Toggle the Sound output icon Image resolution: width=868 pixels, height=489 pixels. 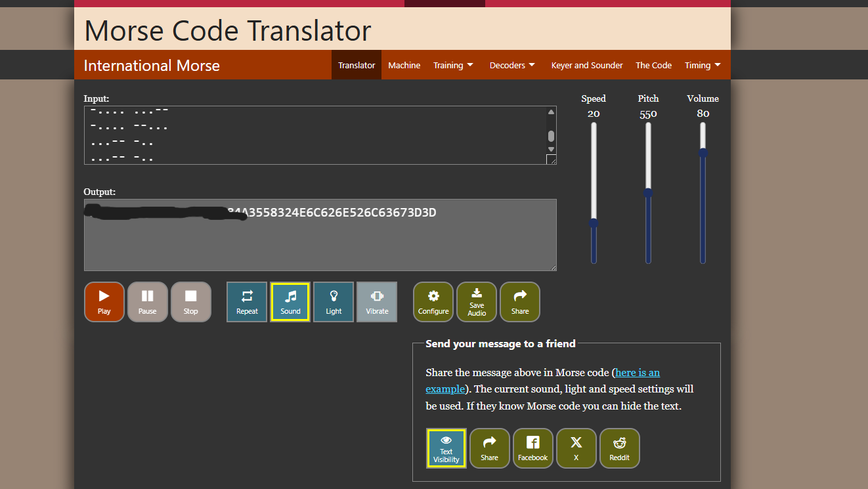[290, 301]
